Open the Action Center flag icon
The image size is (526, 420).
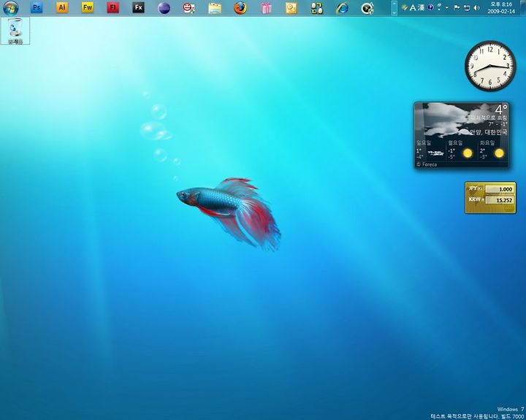pos(457,7)
